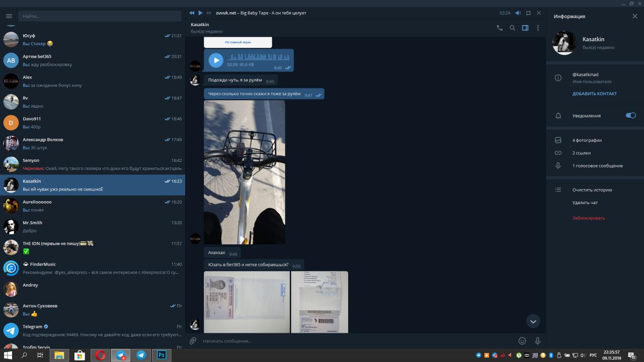Open the THE IDN chat
The height and width of the screenshot is (362, 644).
point(93,247)
